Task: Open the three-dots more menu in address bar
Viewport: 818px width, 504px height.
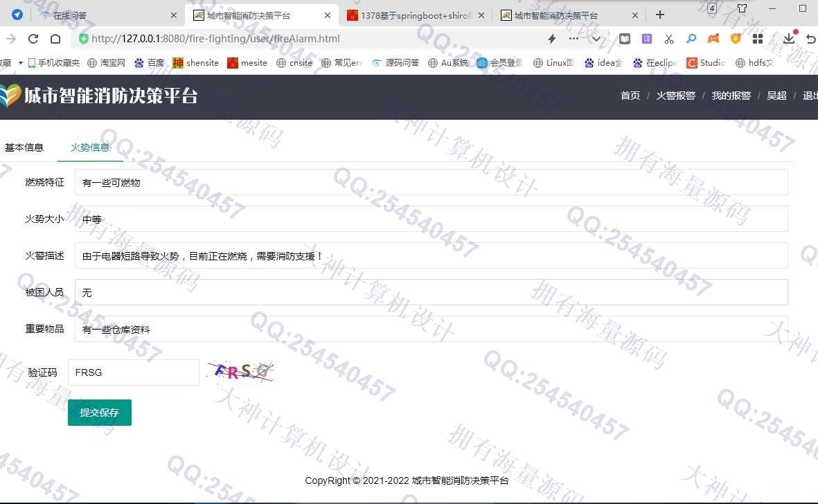Action: point(574,39)
